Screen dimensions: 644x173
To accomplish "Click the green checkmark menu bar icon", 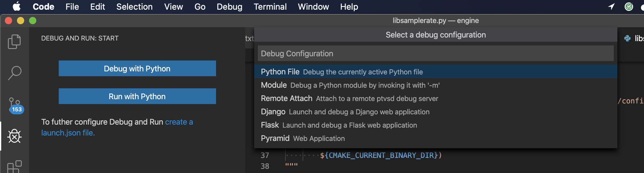I will click(629, 6).
